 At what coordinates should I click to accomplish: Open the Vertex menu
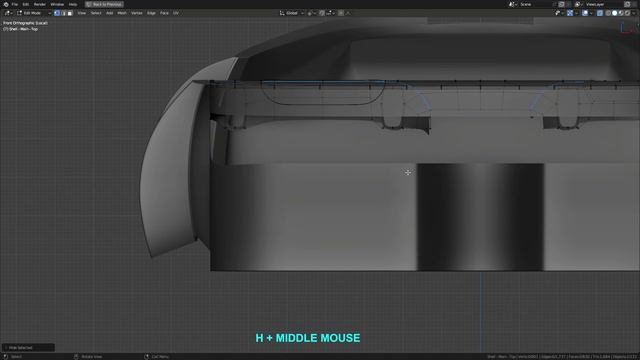pos(137,13)
